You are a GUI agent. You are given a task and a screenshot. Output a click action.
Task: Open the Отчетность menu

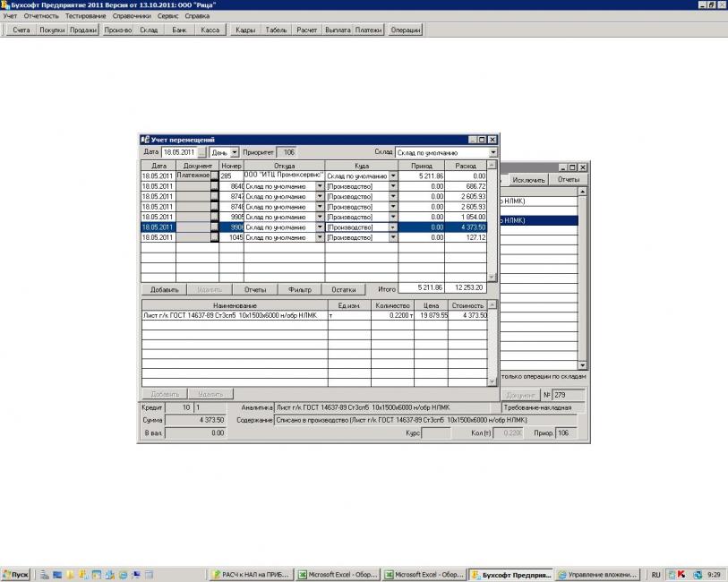(x=41, y=16)
